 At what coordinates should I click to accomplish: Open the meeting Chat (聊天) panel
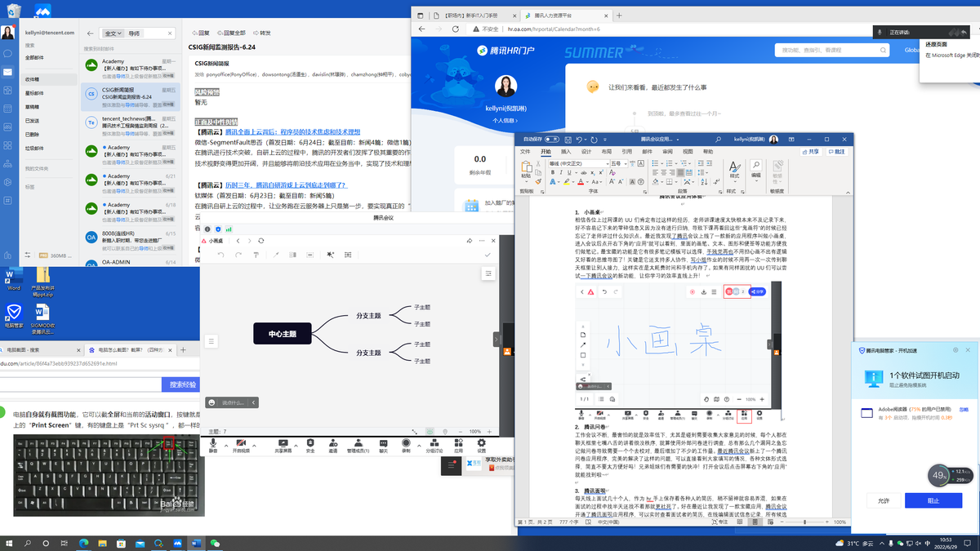pos(383,446)
